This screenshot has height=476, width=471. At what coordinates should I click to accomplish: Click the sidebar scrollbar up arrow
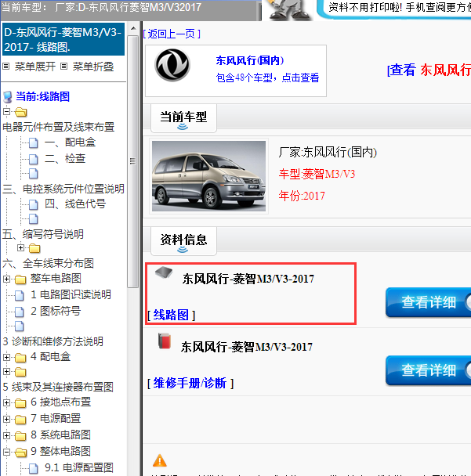133,28
